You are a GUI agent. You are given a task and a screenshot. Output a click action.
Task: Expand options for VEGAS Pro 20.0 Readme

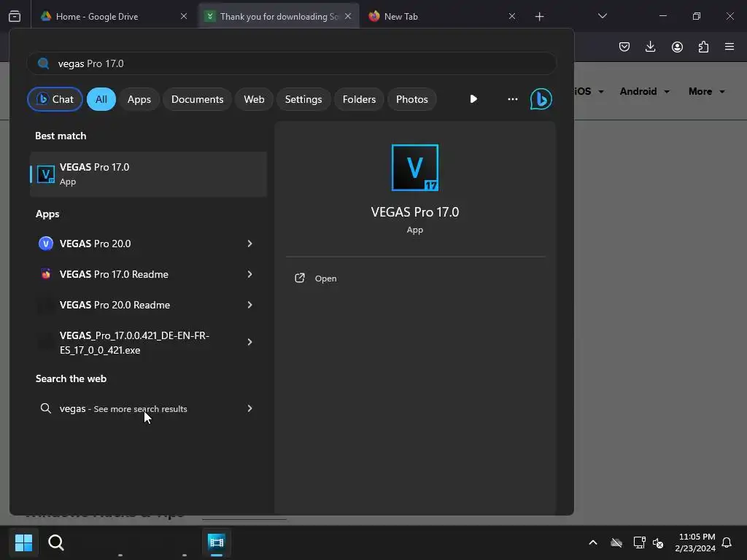click(x=249, y=305)
